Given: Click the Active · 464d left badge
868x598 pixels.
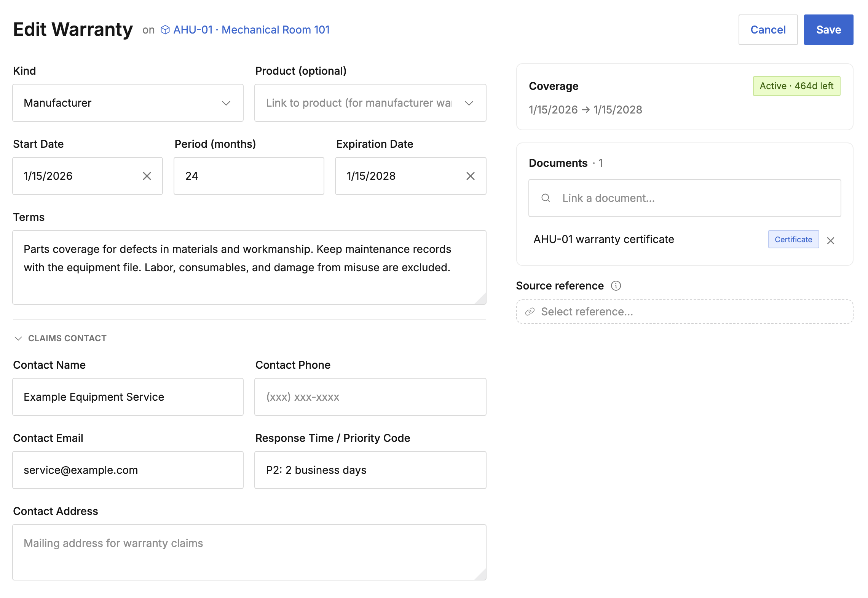Looking at the screenshot, I should (796, 86).
